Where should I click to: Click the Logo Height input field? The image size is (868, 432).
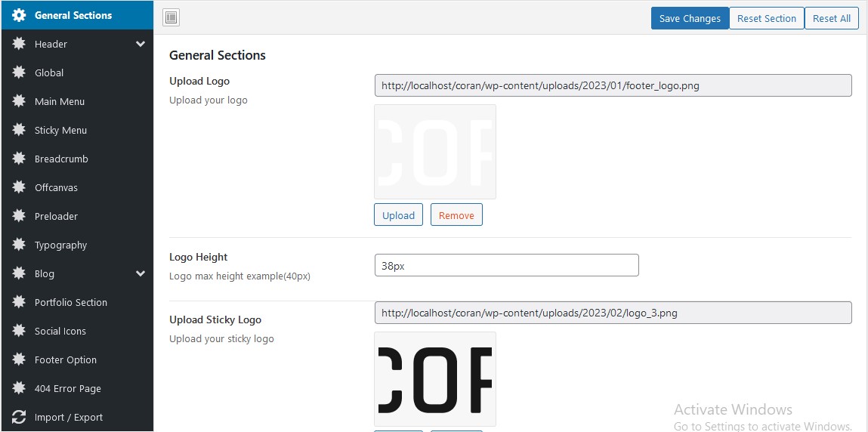pos(506,265)
